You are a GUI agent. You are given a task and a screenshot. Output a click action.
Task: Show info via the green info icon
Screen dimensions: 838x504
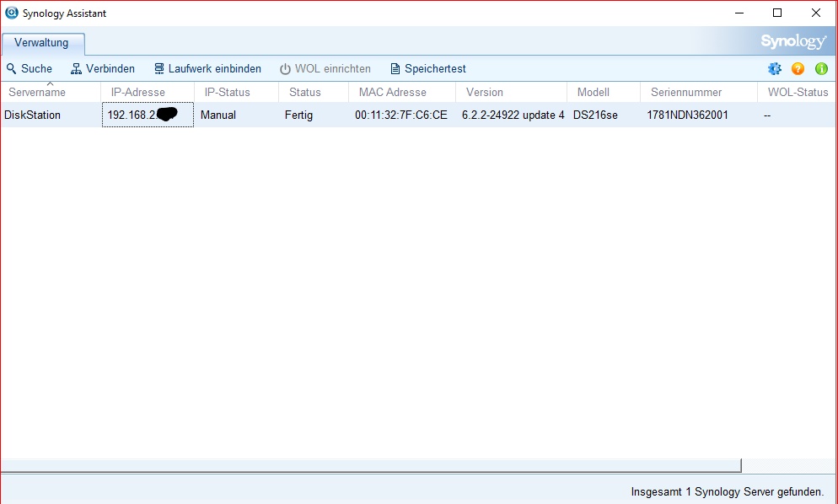pos(821,68)
